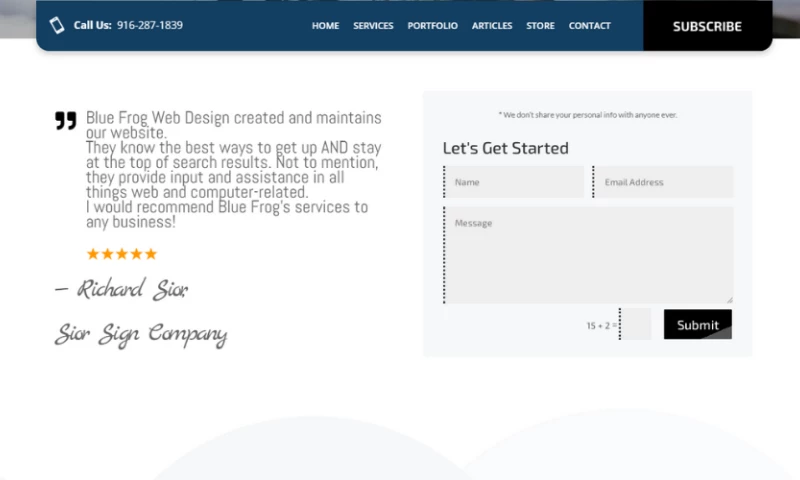Screen dimensions: 800x480
Task: Select the Message text area
Action: pyautogui.click(x=588, y=255)
